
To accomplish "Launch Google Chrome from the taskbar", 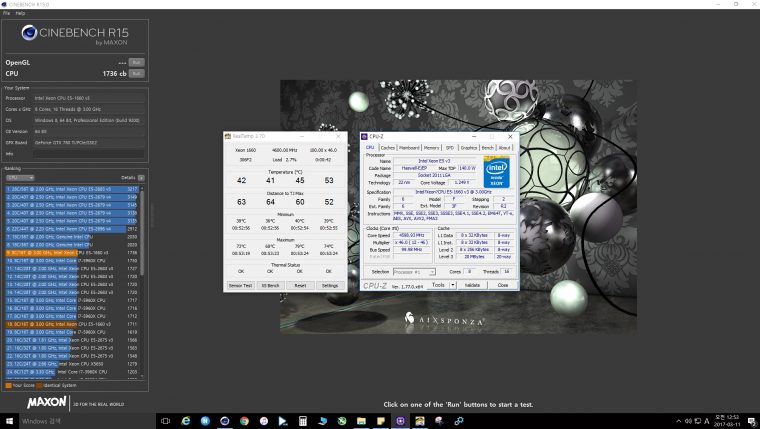I will pyautogui.click(x=244, y=421).
